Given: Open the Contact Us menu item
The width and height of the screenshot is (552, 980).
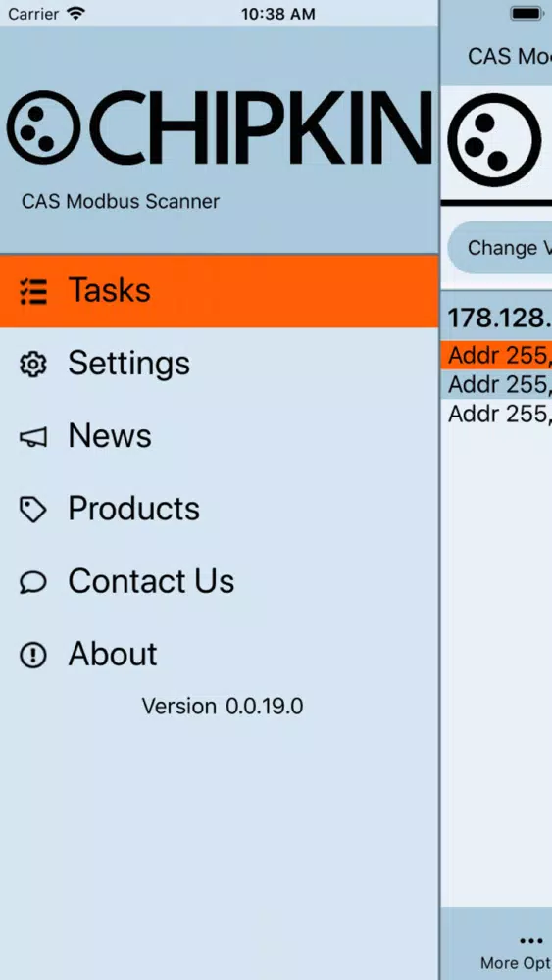Looking at the screenshot, I should [x=219, y=580].
